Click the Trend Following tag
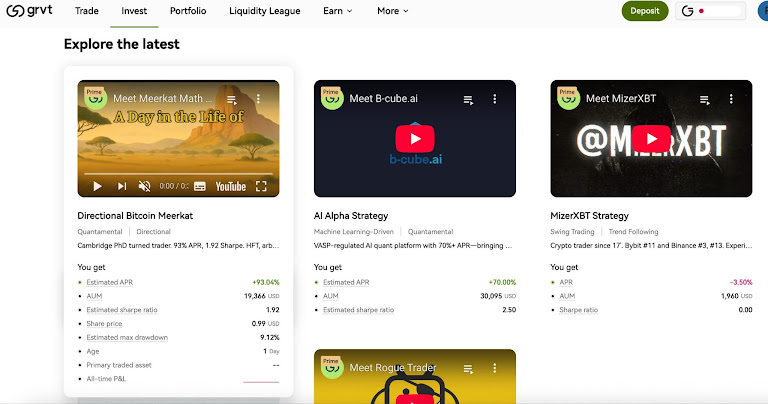The height and width of the screenshot is (404, 768). [x=633, y=232]
